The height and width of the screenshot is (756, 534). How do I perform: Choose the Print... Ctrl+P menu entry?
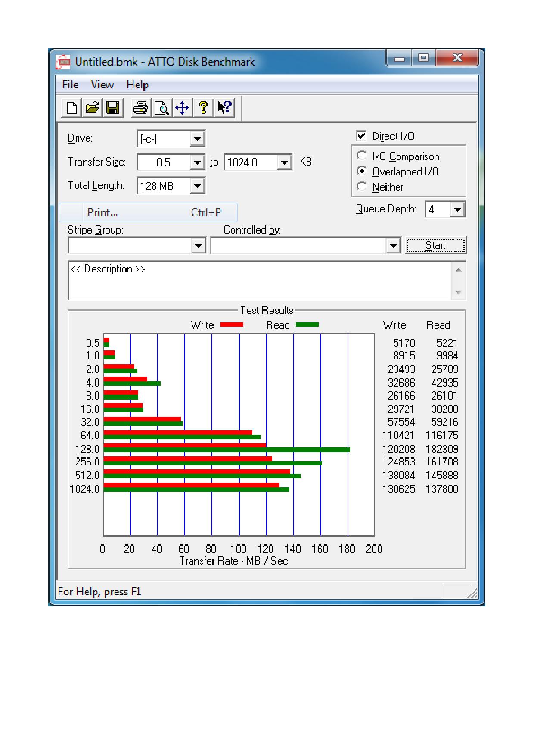click(148, 212)
